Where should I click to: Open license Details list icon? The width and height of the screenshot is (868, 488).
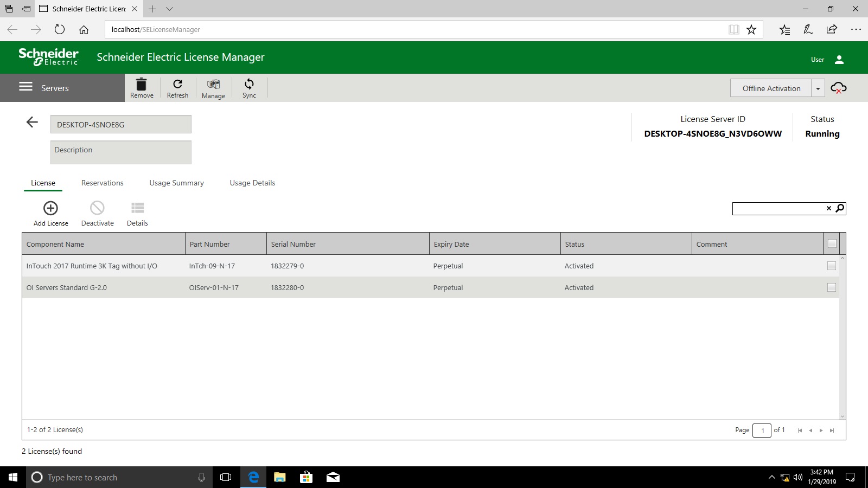tap(138, 208)
